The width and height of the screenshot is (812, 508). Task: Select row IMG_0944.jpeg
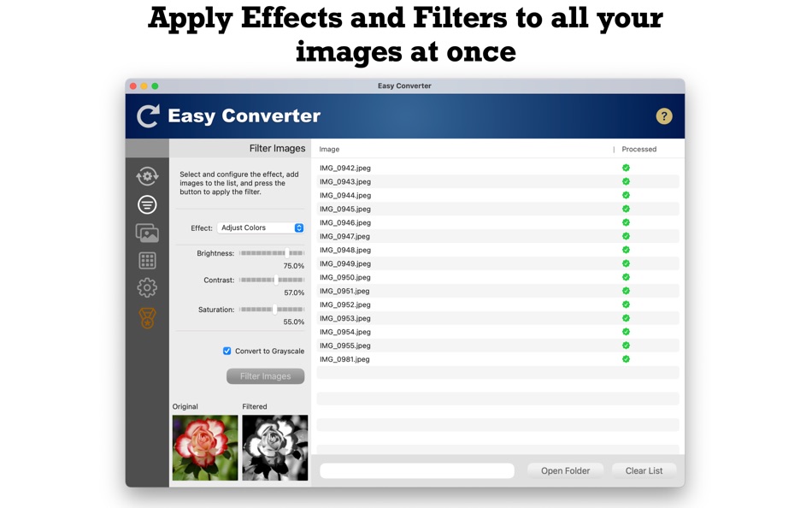point(497,196)
